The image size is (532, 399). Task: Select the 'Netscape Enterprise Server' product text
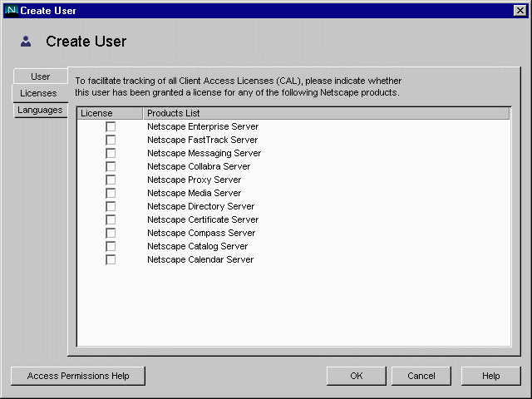[203, 126]
